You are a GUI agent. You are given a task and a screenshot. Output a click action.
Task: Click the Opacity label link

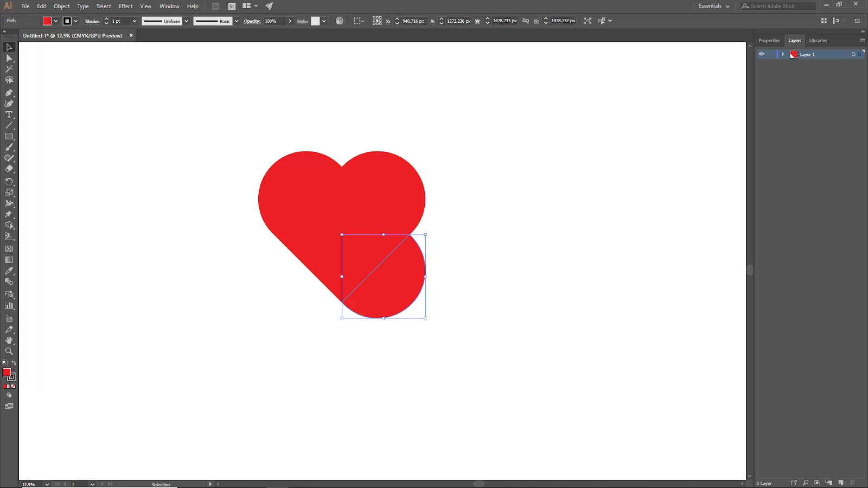252,21
